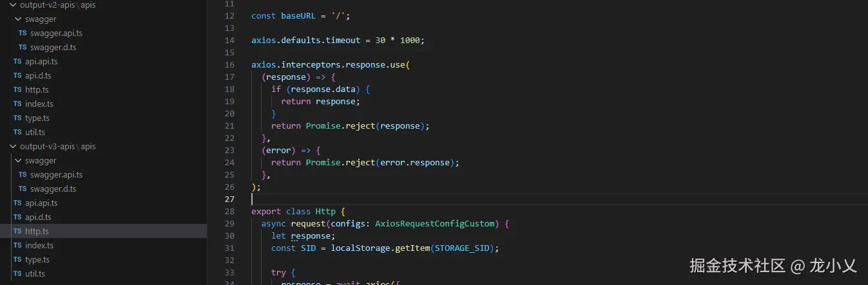Click 'localStorage.getItem' on line 31

pos(380,248)
